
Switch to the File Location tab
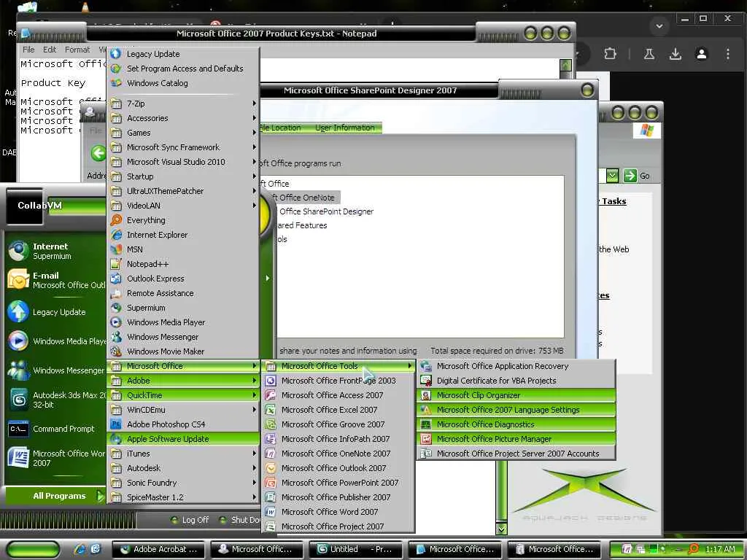(x=281, y=128)
